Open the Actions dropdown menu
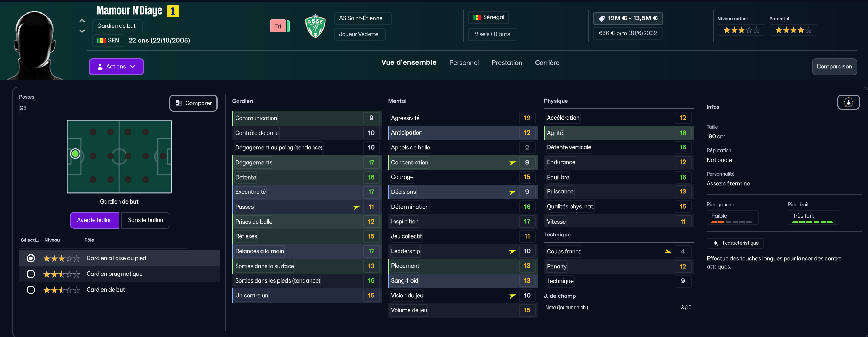868x337 pixels. [116, 67]
